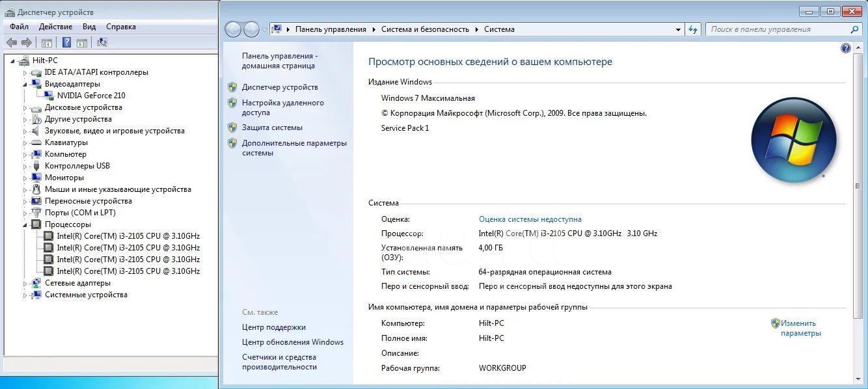Click the Monitors category icon

click(x=37, y=178)
